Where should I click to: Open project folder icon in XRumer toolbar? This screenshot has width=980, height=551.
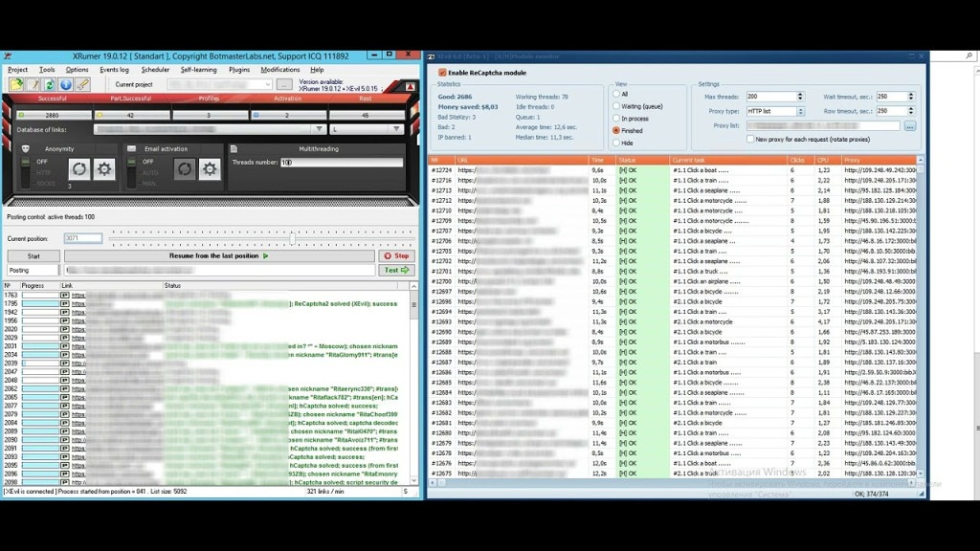coord(15,84)
